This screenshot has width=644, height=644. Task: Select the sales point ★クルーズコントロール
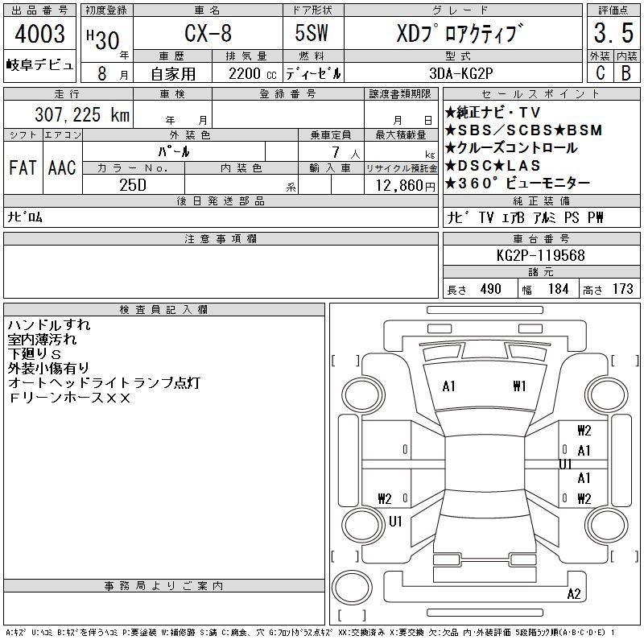[510, 148]
